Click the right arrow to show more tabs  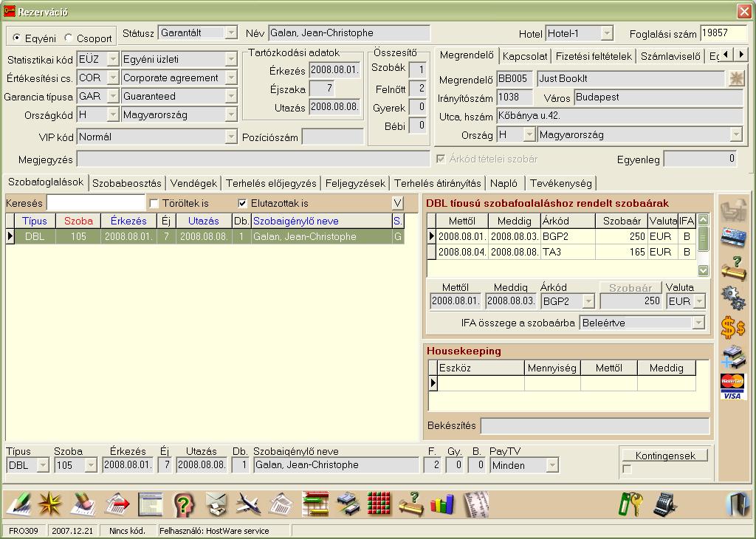tap(741, 55)
